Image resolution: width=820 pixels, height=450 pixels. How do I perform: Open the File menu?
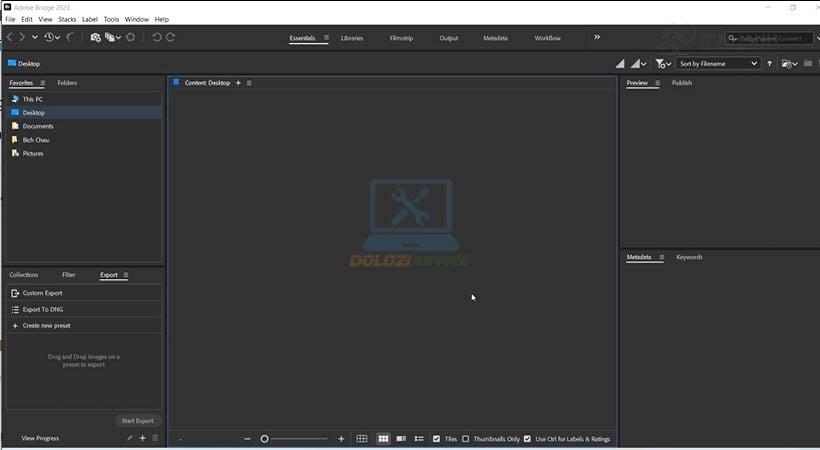(x=10, y=19)
